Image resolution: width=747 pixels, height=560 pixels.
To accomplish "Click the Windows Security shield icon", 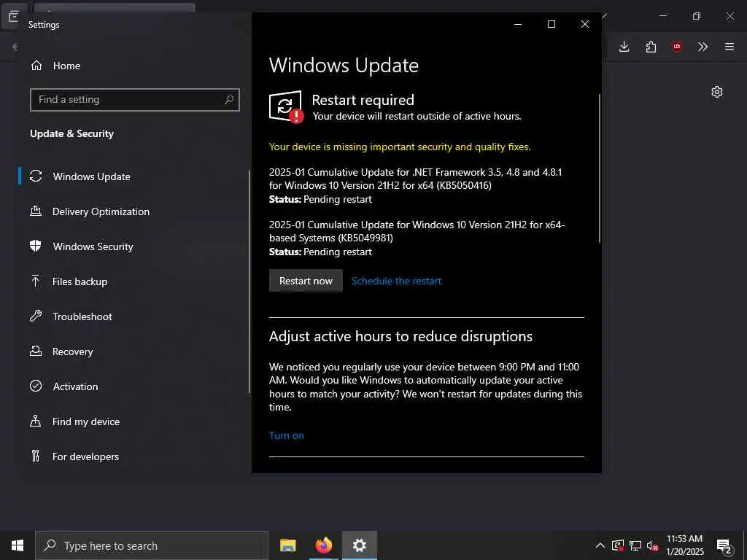I will [x=35, y=246].
